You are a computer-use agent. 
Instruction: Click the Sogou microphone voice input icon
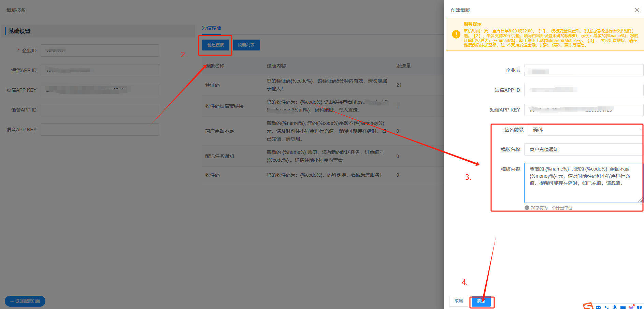coord(614,307)
